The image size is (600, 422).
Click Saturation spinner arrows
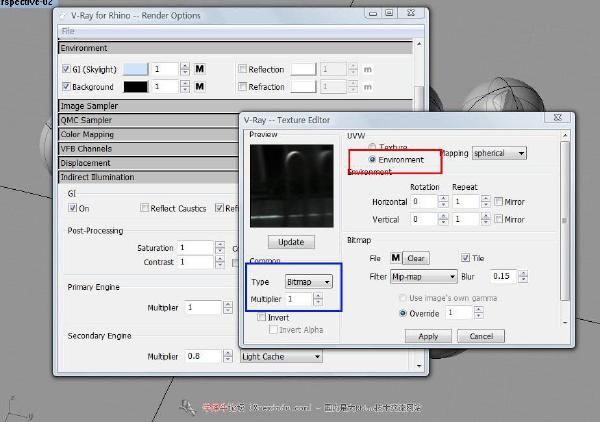pyautogui.click(x=220, y=248)
